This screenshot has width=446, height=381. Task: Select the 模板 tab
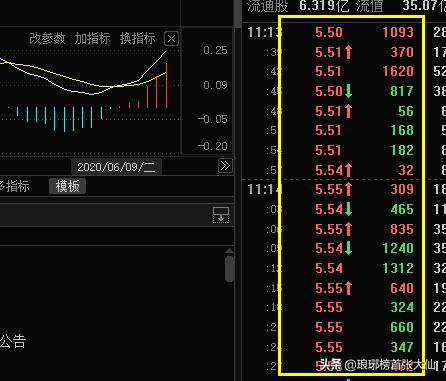(x=68, y=186)
